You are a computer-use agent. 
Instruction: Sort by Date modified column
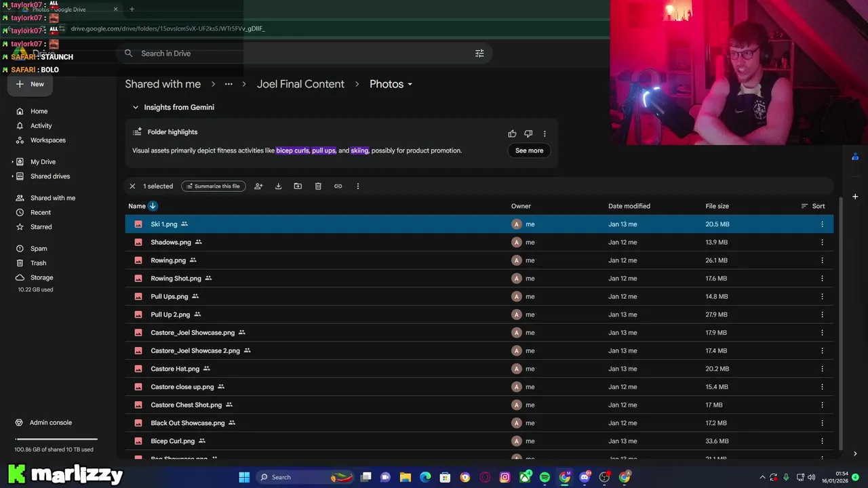click(x=629, y=206)
